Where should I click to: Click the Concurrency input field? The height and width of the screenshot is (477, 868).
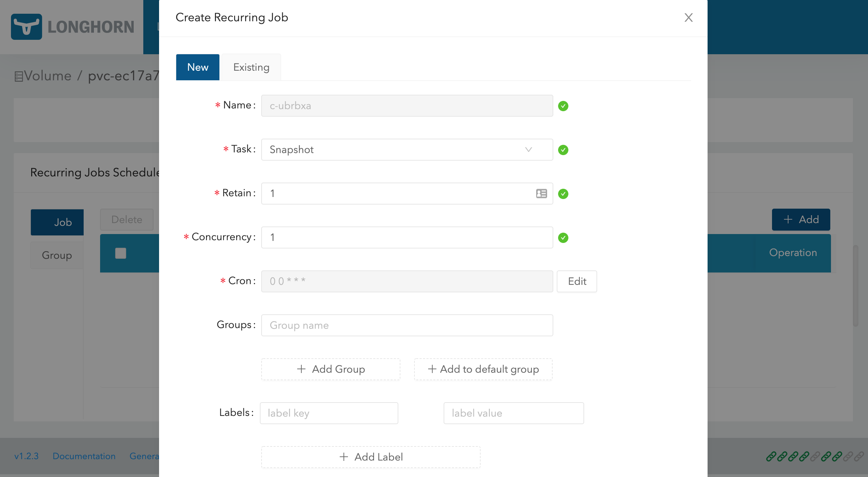[407, 237]
